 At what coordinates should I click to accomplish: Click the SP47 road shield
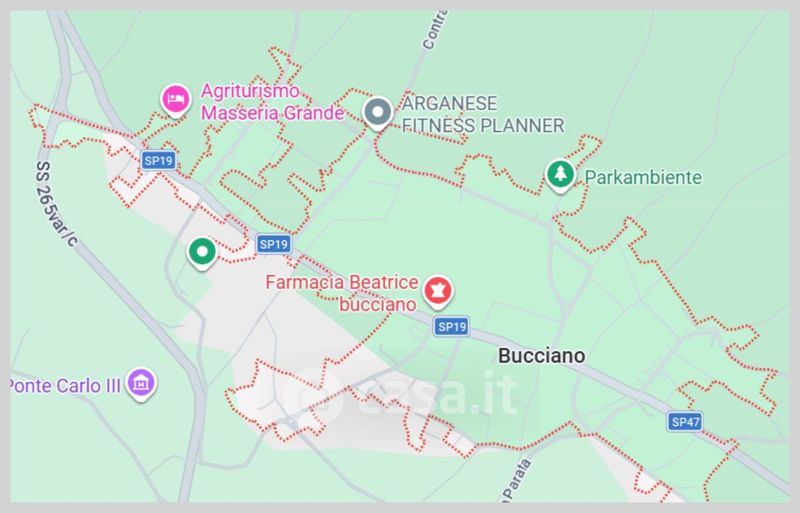(685, 422)
